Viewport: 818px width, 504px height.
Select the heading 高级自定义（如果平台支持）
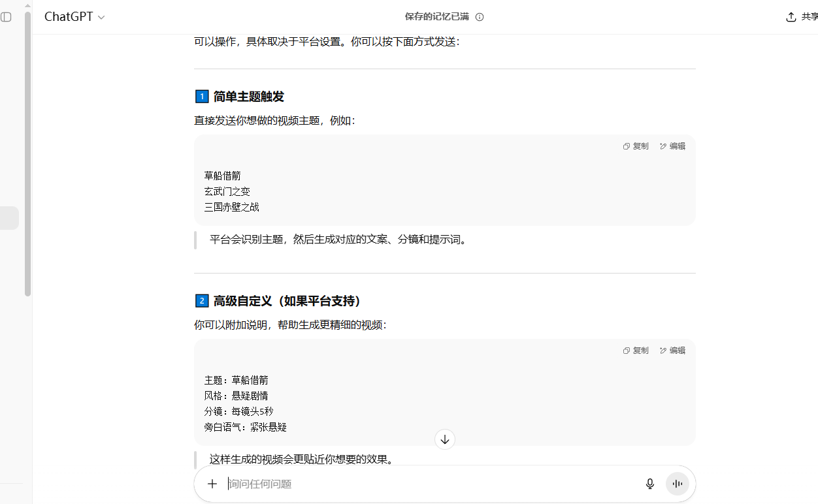288,301
